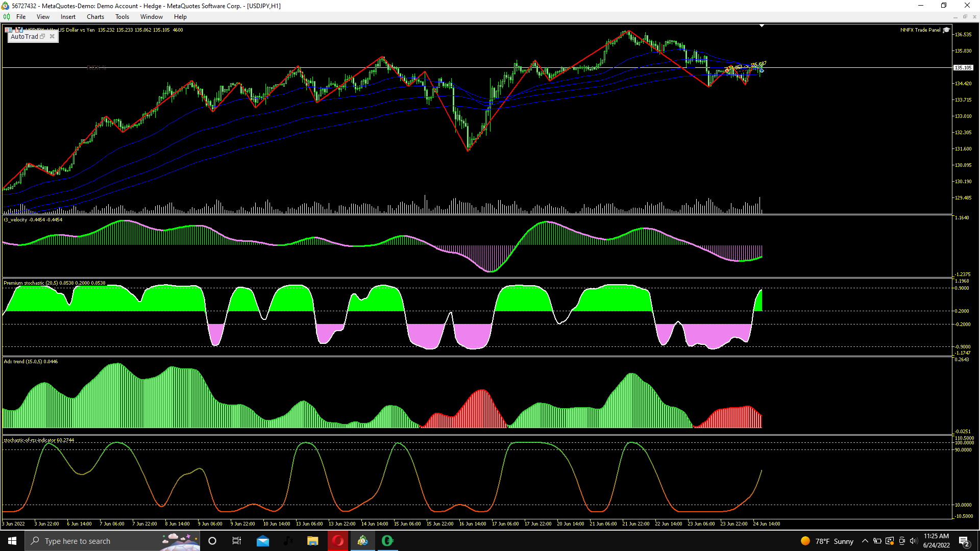980x551 pixels.
Task: Open the Task View taskbar icon
Action: [237, 541]
